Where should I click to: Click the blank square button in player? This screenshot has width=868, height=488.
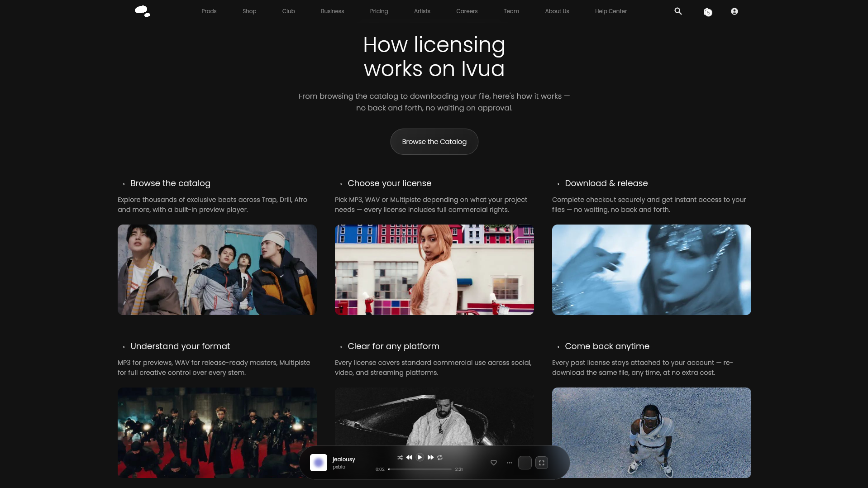pos(525,463)
